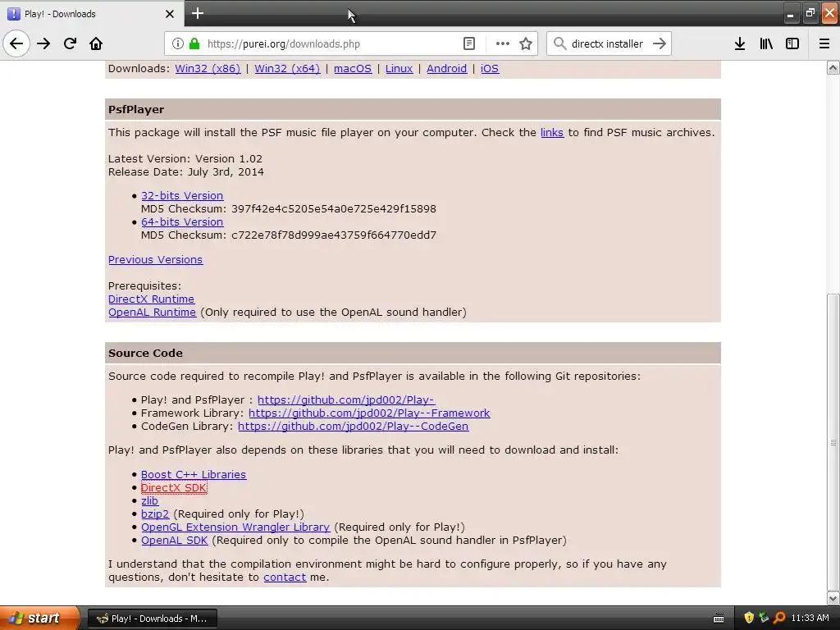
Task: Click the yellow security shield tray icon
Action: point(749,619)
